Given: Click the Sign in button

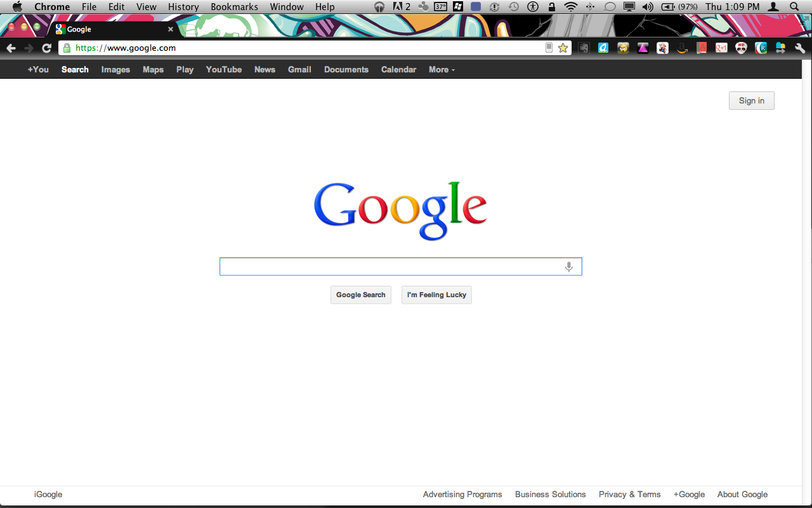Looking at the screenshot, I should (752, 101).
